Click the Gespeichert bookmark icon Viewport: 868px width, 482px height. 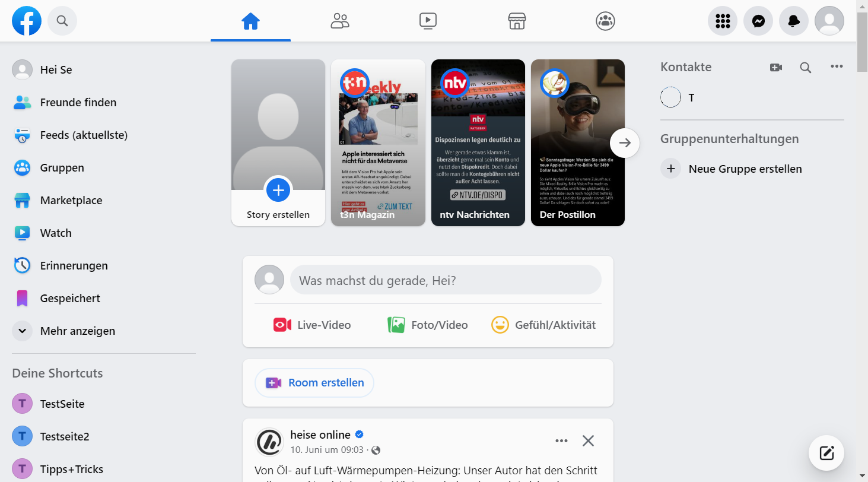pyautogui.click(x=22, y=298)
